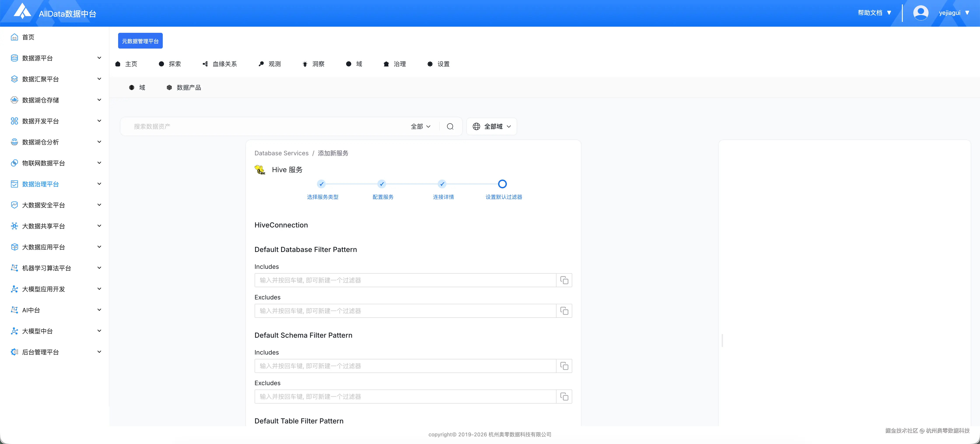Select the 数据产品 sub-tab

click(184, 87)
